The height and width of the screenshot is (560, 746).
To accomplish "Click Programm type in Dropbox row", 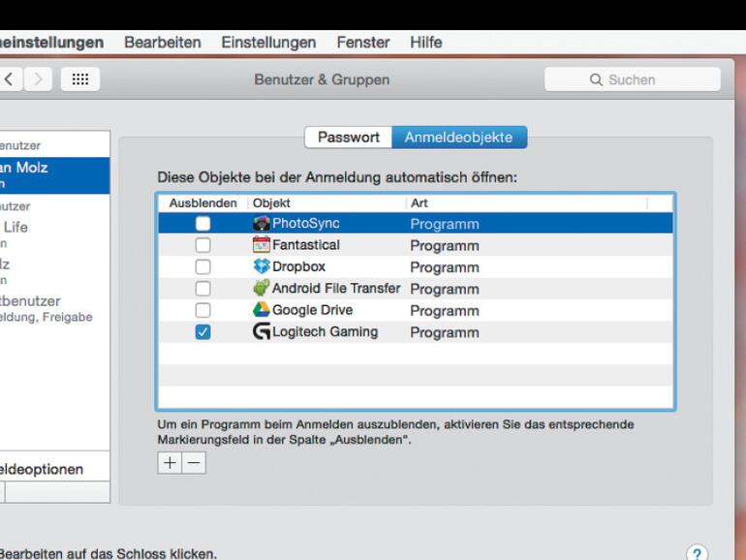I will (x=445, y=267).
